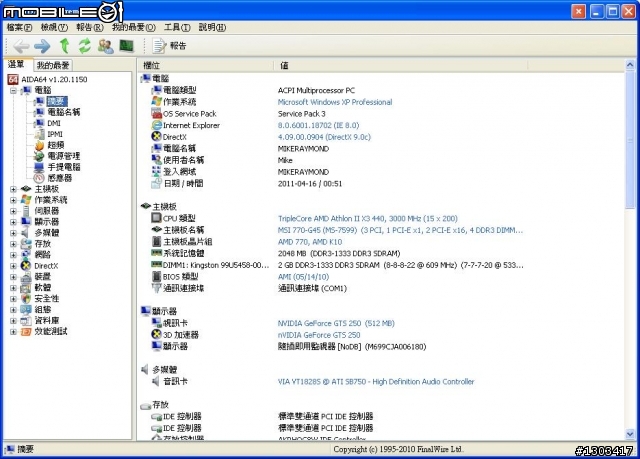The height and width of the screenshot is (459, 640).
Task: Click the 效能測試 benchmark icon in tree
Action: click(x=26, y=332)
